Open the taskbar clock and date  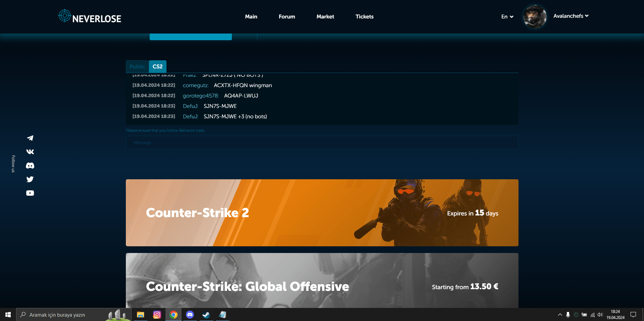coord(615,315)
